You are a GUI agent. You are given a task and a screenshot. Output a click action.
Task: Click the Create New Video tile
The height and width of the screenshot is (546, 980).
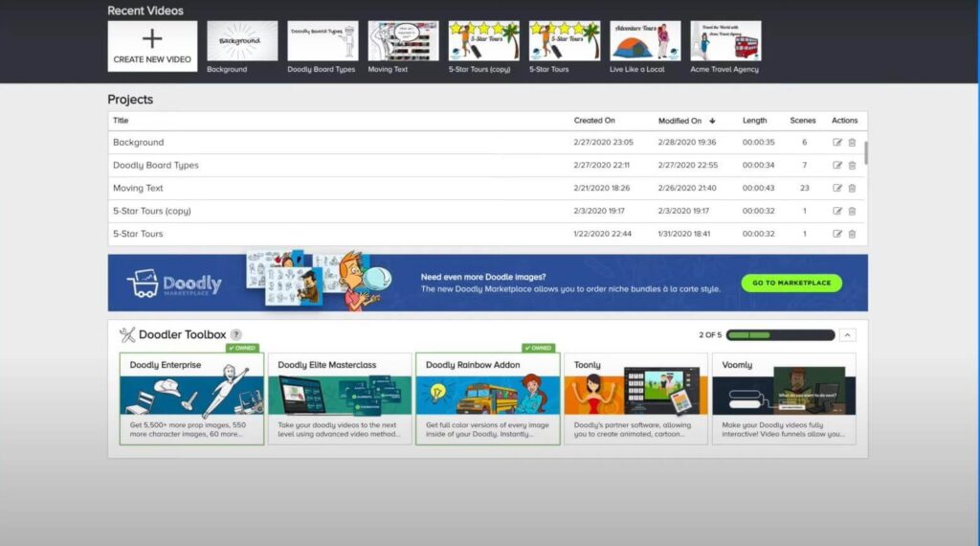(x=152, y=46)
